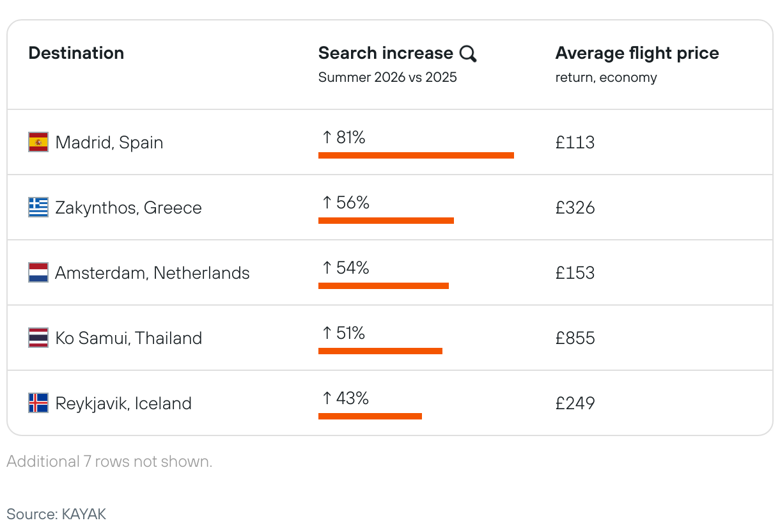This screenshot has width=780, height=532.
Task: Click the Iceland flag icon
Action: (x=38, y=403)
